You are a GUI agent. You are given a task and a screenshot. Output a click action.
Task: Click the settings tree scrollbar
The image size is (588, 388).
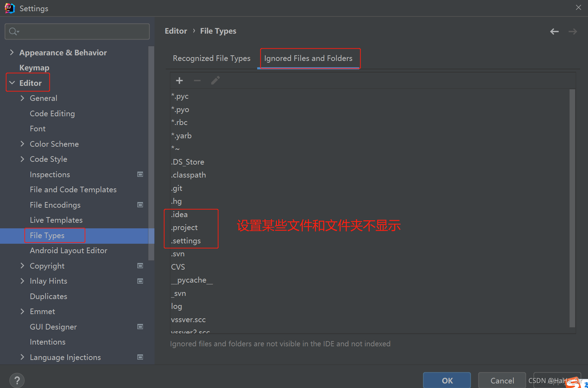(x=151, y=153)
